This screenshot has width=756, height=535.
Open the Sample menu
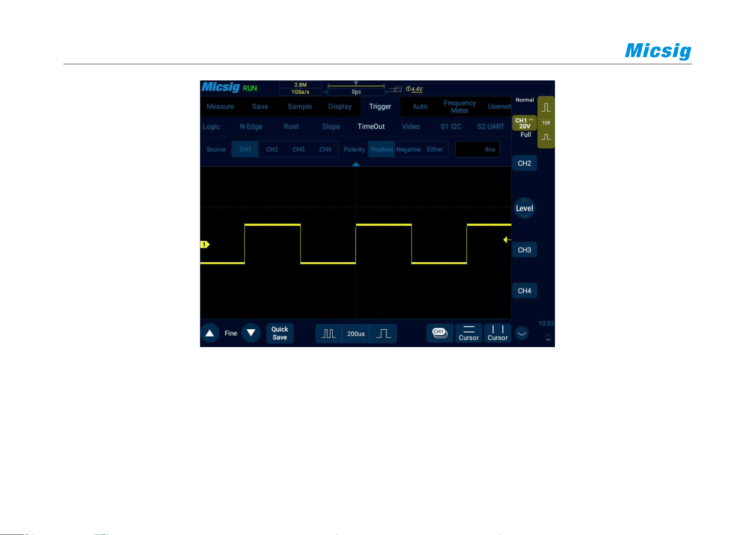click(300, 107)
